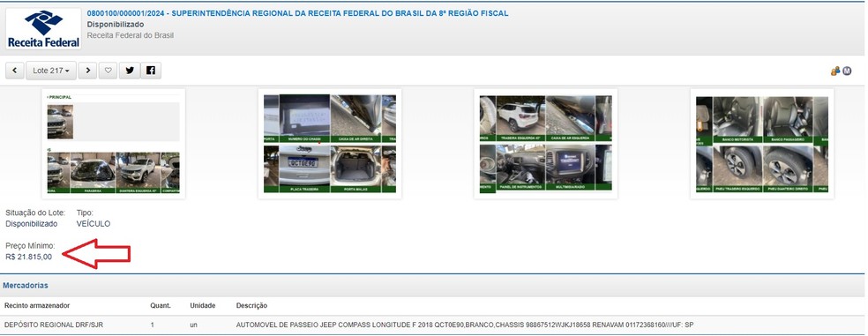Open the first photo sheet with Parabrisa
This screenshot has width=868, height=336.
[x=114, y=144]
